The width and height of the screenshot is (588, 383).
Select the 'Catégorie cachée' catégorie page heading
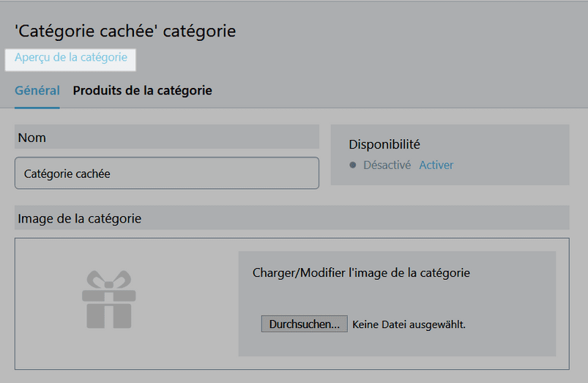click(x=125, y=31)
